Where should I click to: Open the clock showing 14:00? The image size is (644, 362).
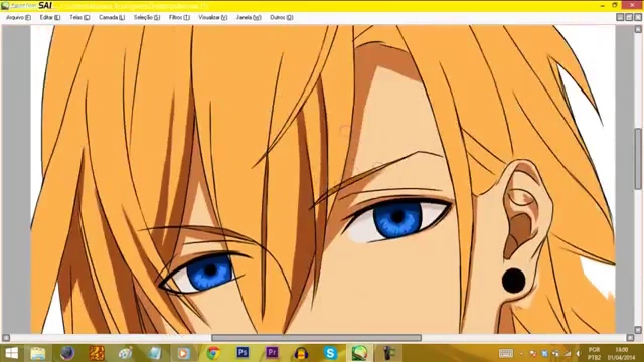[621, 353]
